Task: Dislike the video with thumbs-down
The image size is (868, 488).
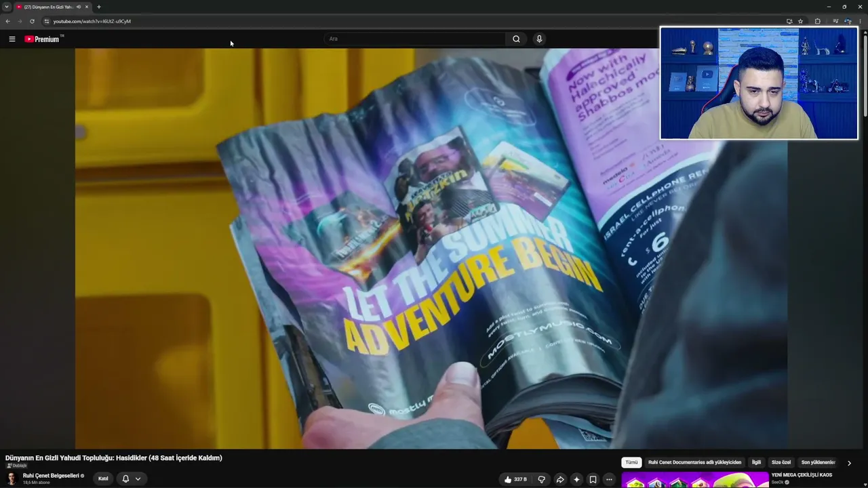Action: pyautogui.click(x=541, y=479)
